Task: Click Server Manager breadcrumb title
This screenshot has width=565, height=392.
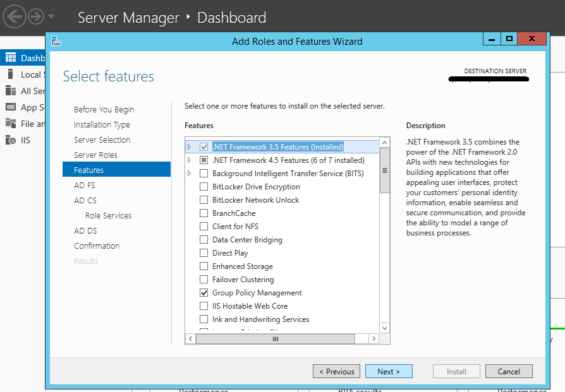Action: coord(129,18)
